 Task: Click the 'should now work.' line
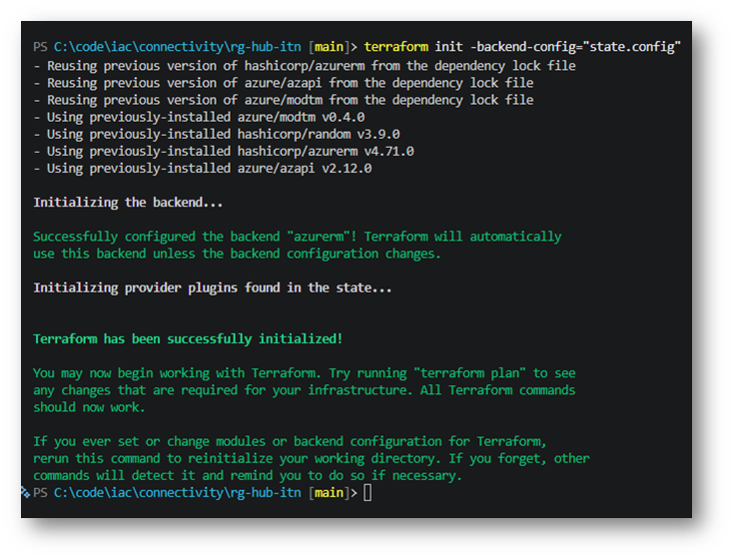click(x=89, y=407)
